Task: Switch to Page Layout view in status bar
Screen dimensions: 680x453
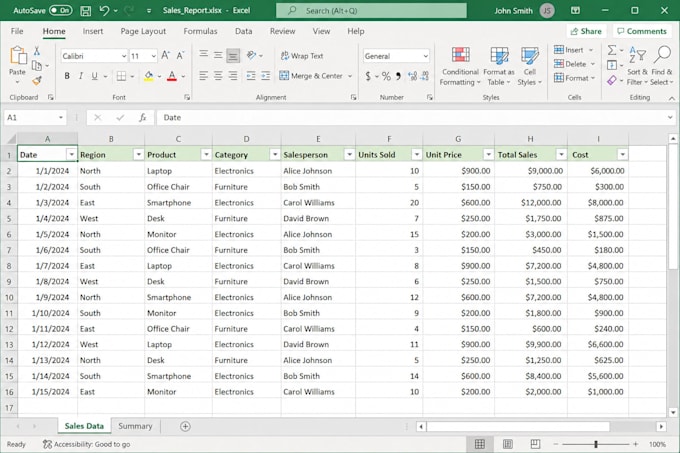Action: point(507,444)
